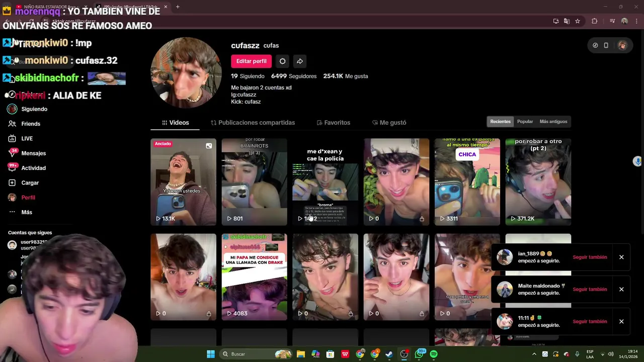Open Microsoft 365 Copilot taskbar icon

pos(315,354)
